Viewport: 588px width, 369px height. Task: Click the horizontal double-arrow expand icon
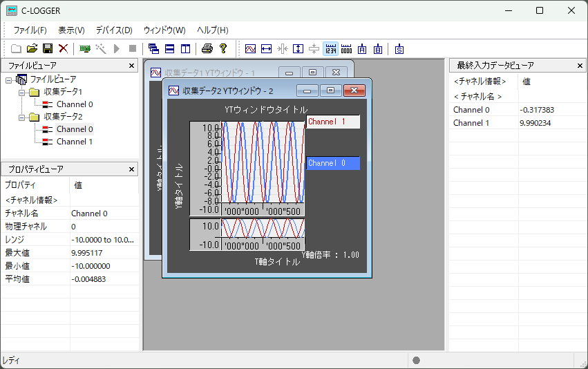click(267, 48)
